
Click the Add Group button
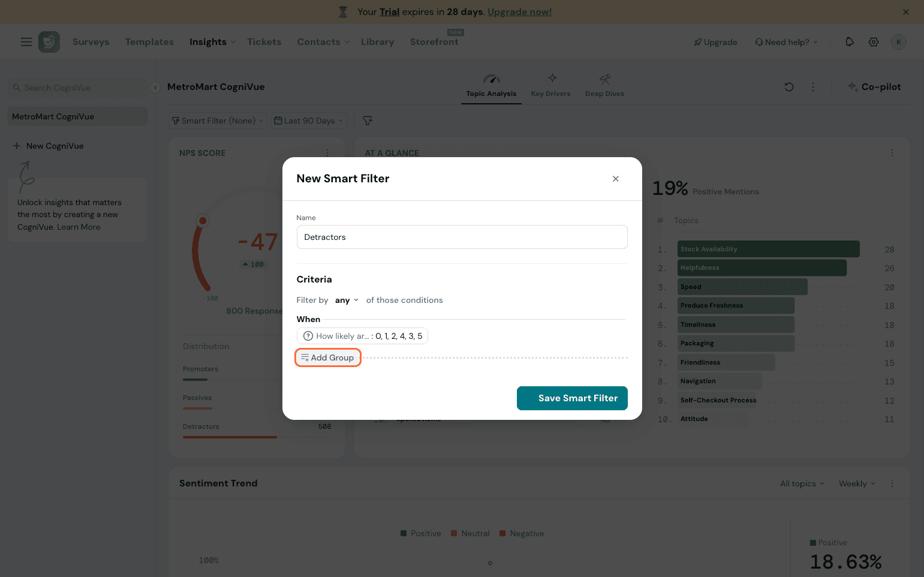click(x=328, y=358)
